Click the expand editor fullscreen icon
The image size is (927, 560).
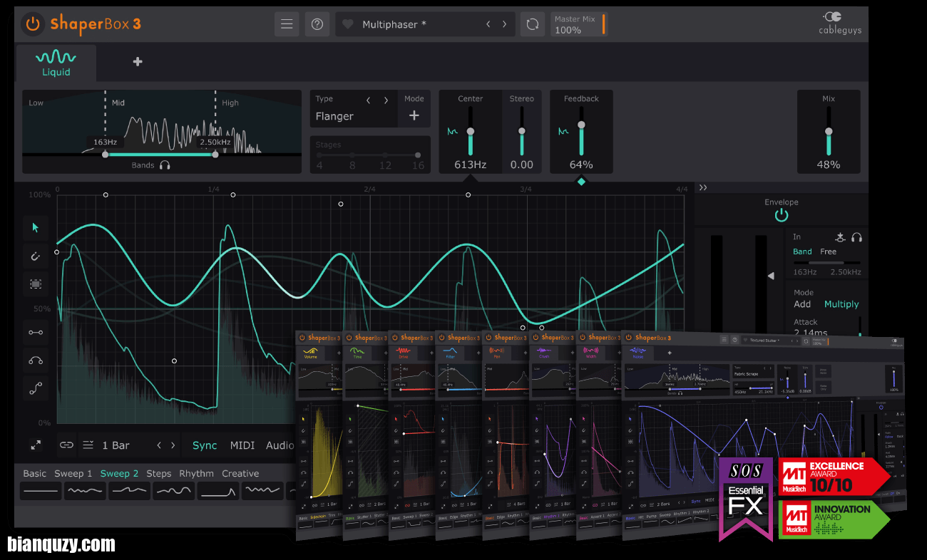(x=36, y=445)
